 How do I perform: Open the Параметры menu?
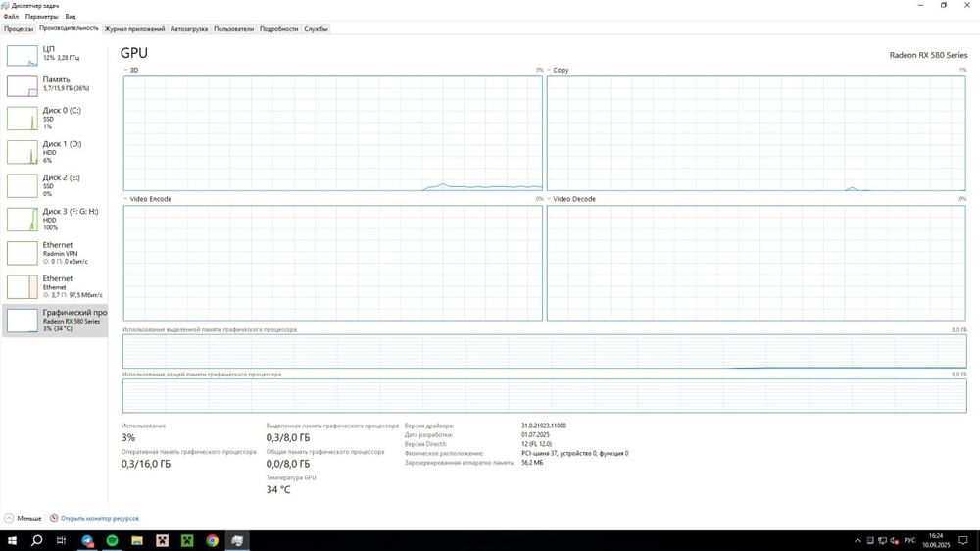41,17
